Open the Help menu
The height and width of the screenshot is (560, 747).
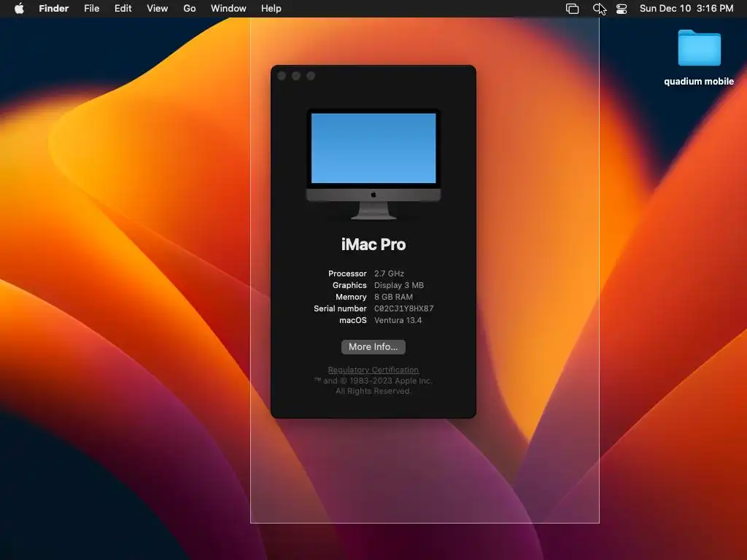click(271, 9)
